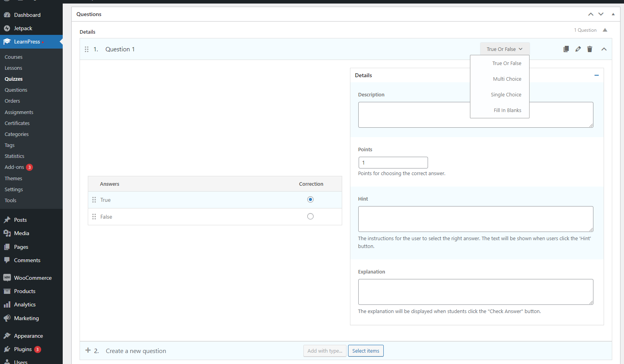The height and width of the screenshot is (364, 624).
Task: Click the Select items button
Action: pos(365,351)
